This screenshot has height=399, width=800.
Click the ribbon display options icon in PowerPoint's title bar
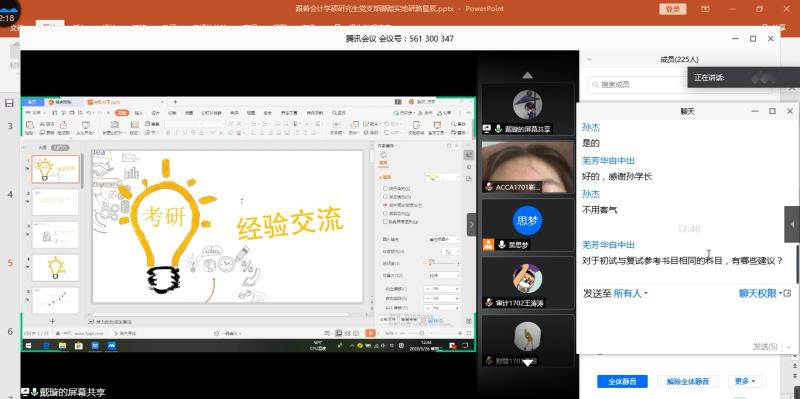705,9
